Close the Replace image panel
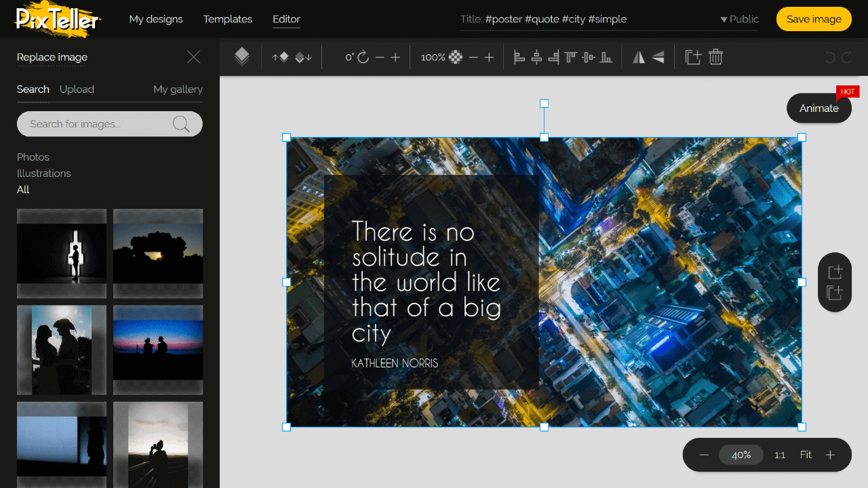This screenshot has height=488, width=868. (194, 57)
